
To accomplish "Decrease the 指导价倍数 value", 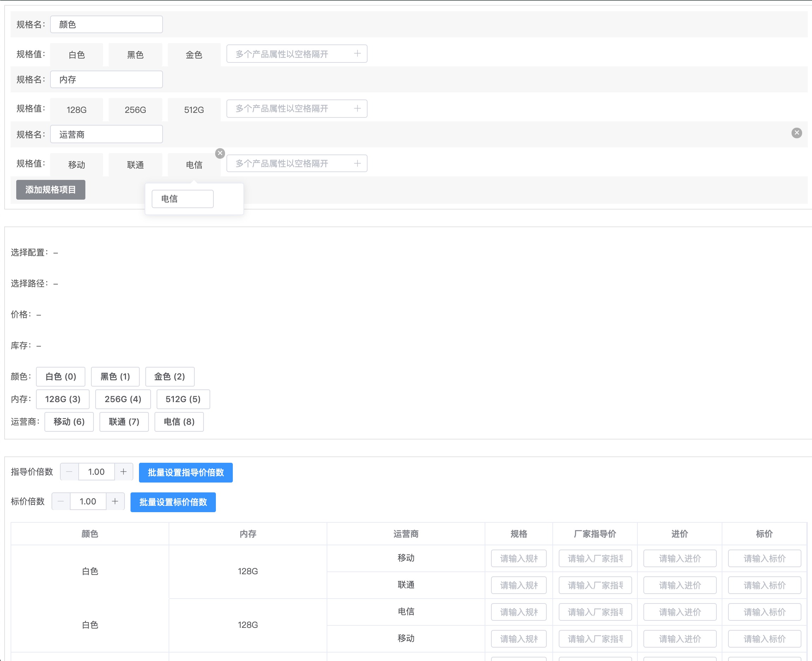I will pyautogui.click(x=69, y=472).
